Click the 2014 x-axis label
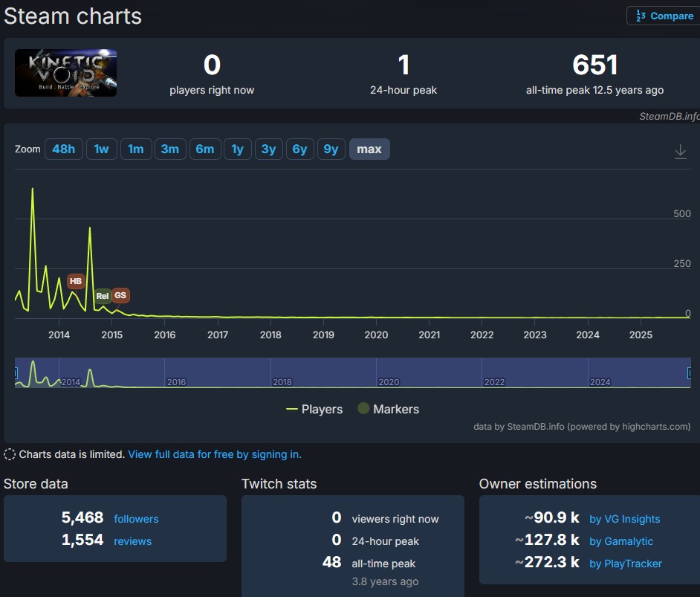The image size is (700, 597). [59, 335]
